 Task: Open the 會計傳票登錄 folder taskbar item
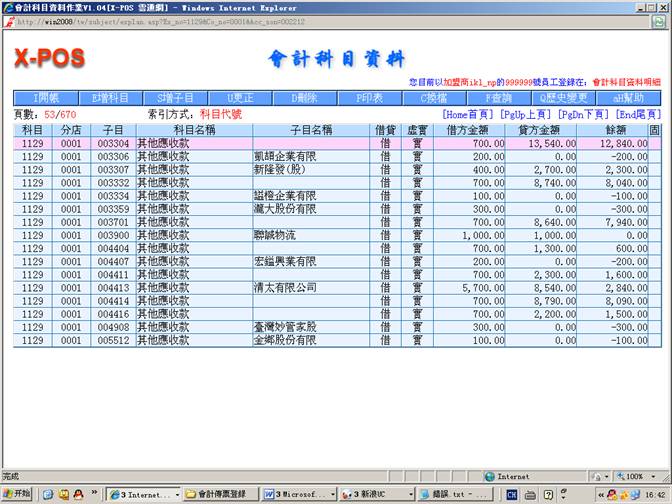click(x=219, y=494)
